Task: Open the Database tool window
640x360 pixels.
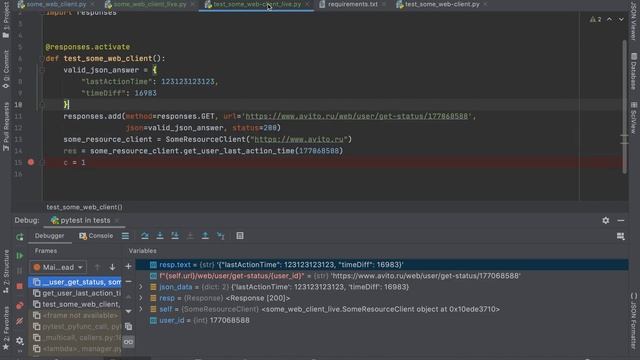Action: [633, 71]
